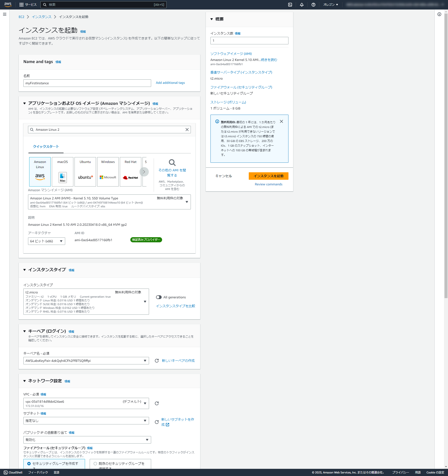Select the Amazon Linux AMI tile
Screen dimensions: 448x476
40,171
